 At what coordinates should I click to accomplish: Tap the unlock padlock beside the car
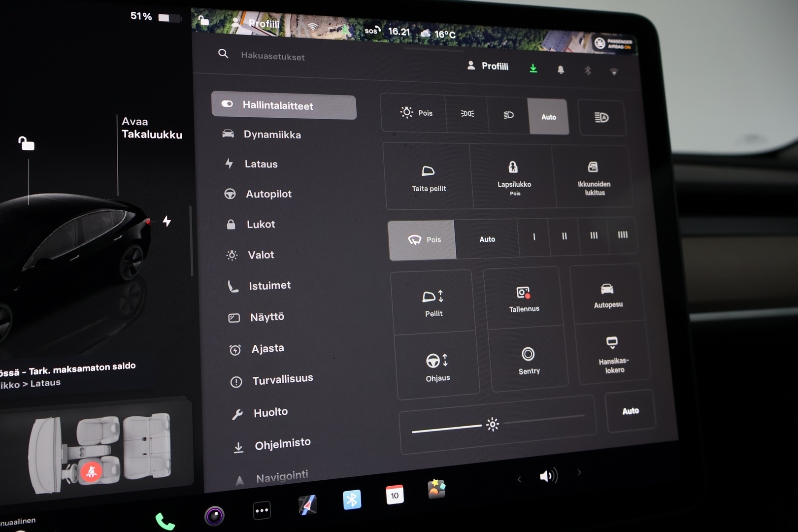coord(26,143)
